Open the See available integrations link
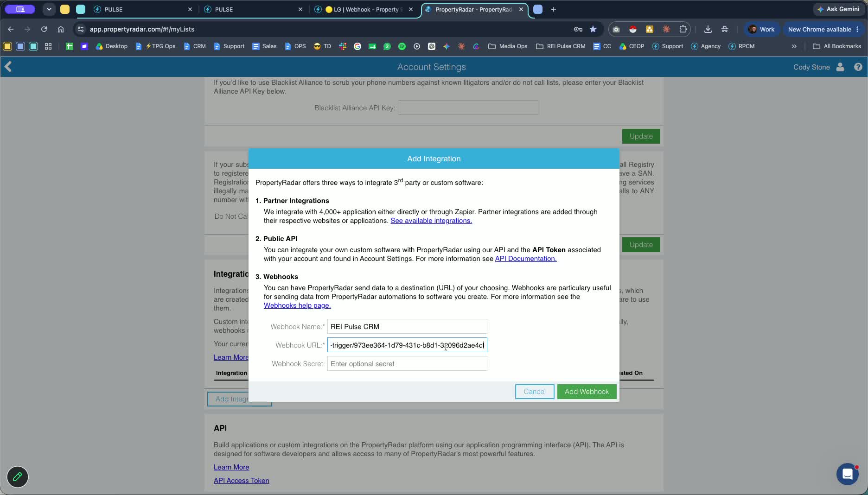Viewport: 868px width, 495px height. 431,221
